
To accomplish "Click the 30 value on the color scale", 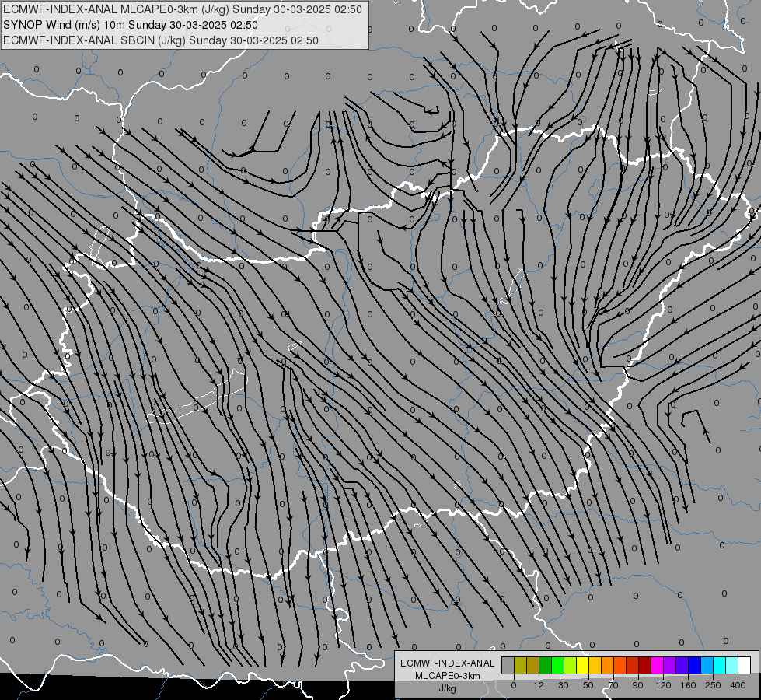I will pos(564,685).
